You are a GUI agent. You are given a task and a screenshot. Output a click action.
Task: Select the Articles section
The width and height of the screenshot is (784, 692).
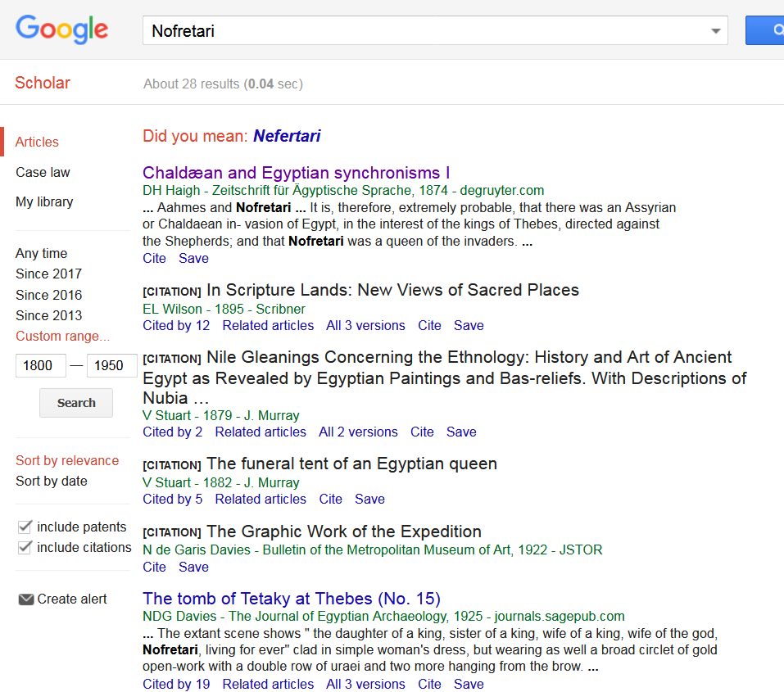[x=37, y=142]
